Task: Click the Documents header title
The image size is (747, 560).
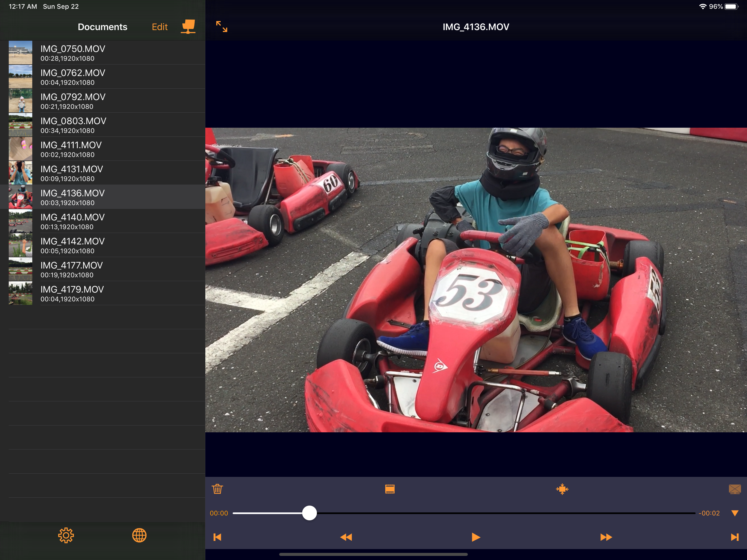Action: [102, 27]
